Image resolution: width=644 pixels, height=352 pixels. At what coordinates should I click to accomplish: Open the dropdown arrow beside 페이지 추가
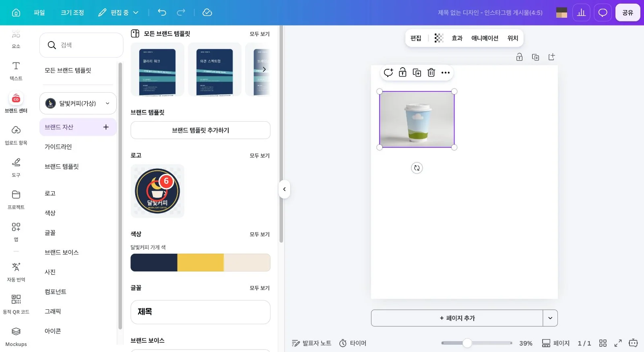[550, 318]
